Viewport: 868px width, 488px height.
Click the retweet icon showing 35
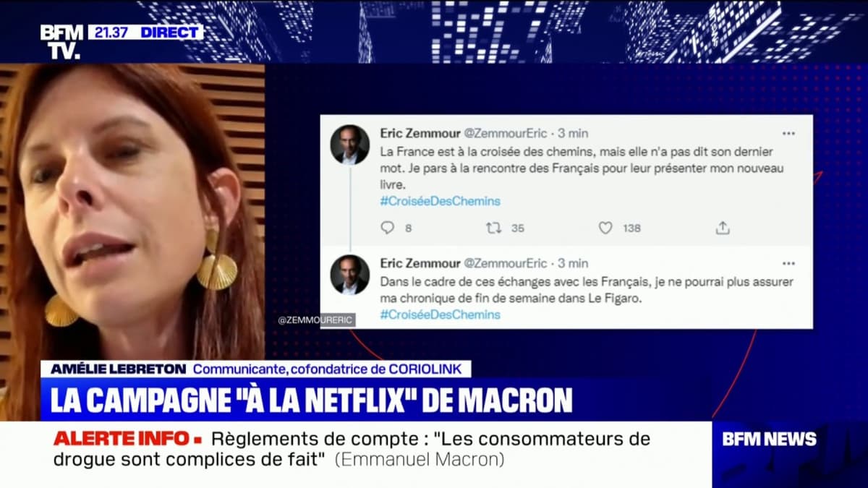coord(494,228)
